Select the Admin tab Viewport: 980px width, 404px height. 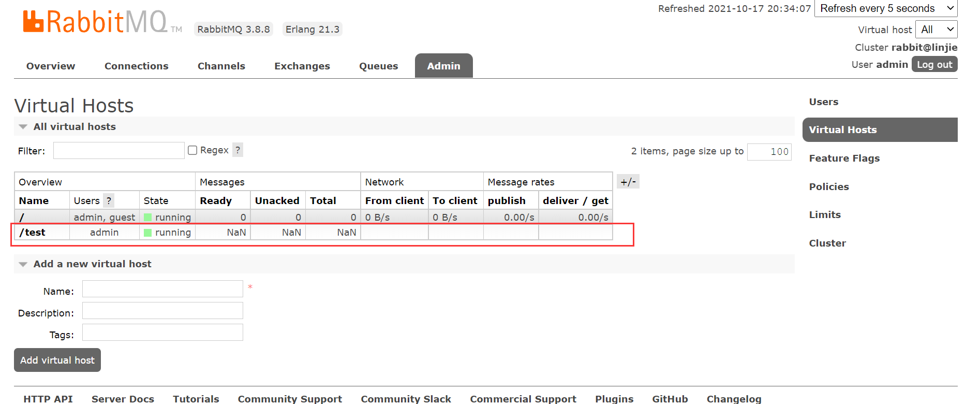tap(444, 66)
